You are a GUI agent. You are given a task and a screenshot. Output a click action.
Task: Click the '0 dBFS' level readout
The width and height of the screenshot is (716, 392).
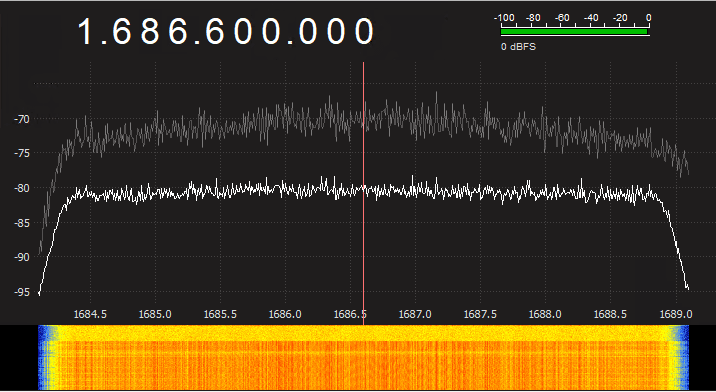(x=518, y=47)
